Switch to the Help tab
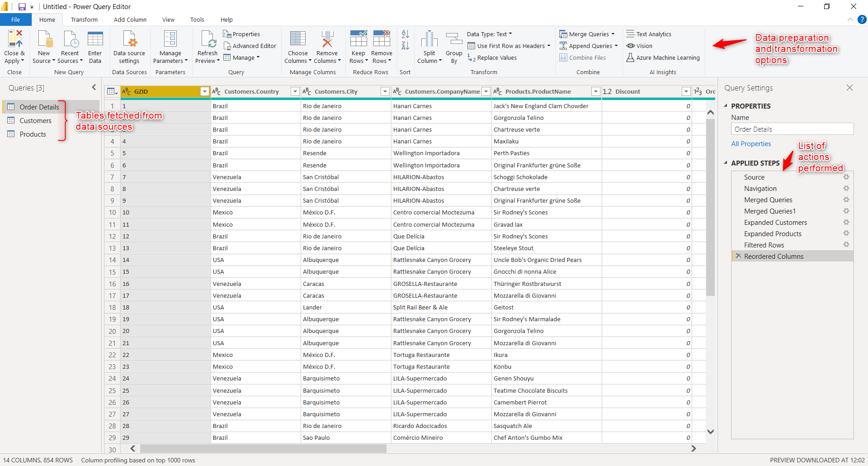 [x=226, y=19]
